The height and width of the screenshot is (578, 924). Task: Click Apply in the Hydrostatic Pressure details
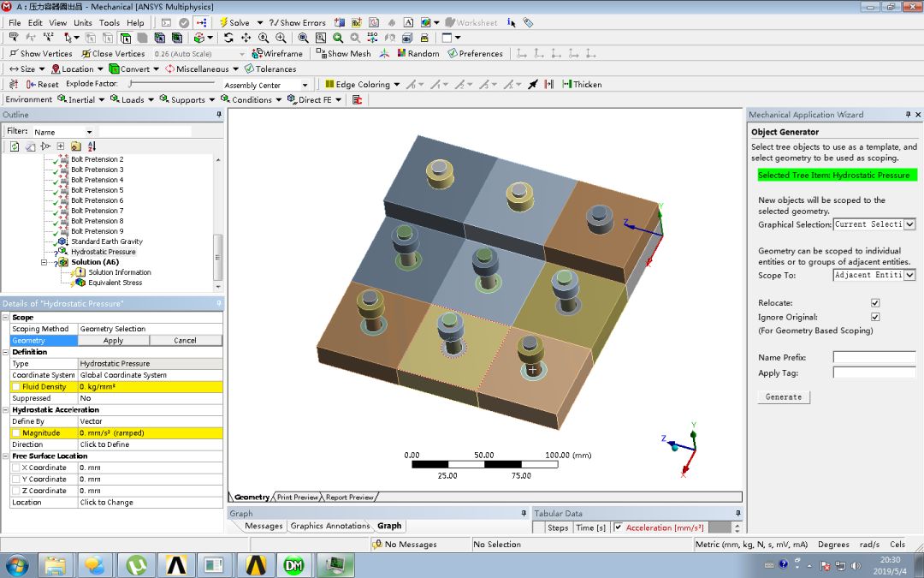coord(112,340)
